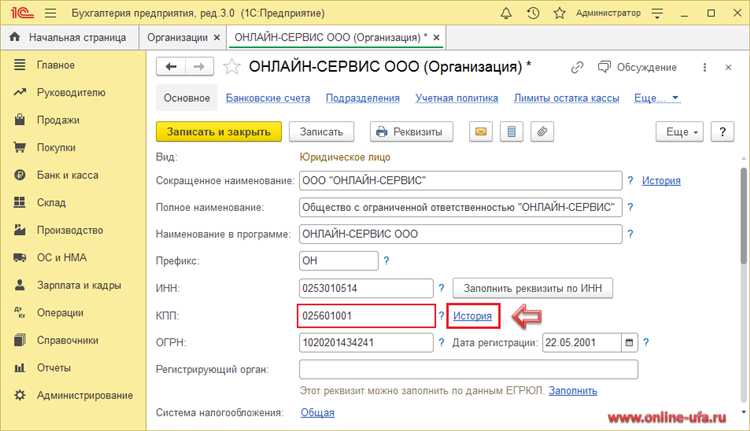Click Сокращенное наименование input field

[x=461, y=180]
